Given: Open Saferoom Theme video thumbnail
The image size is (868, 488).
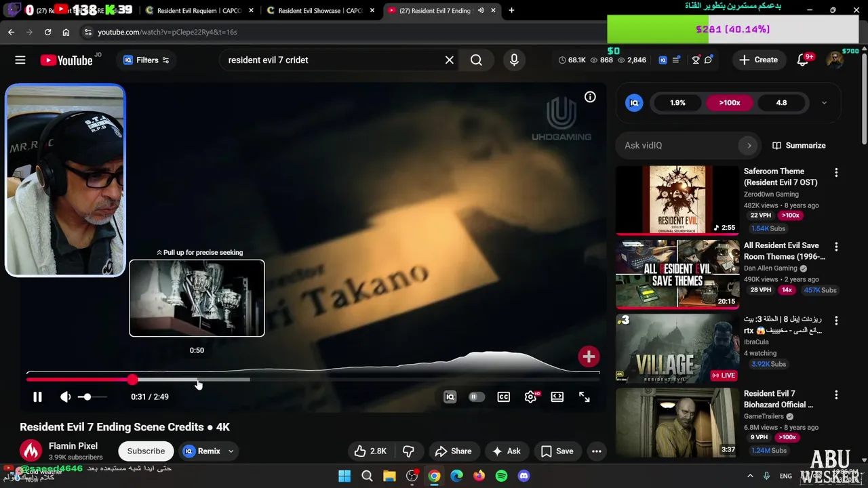Looking at the screenshot, I should [677, 200].
